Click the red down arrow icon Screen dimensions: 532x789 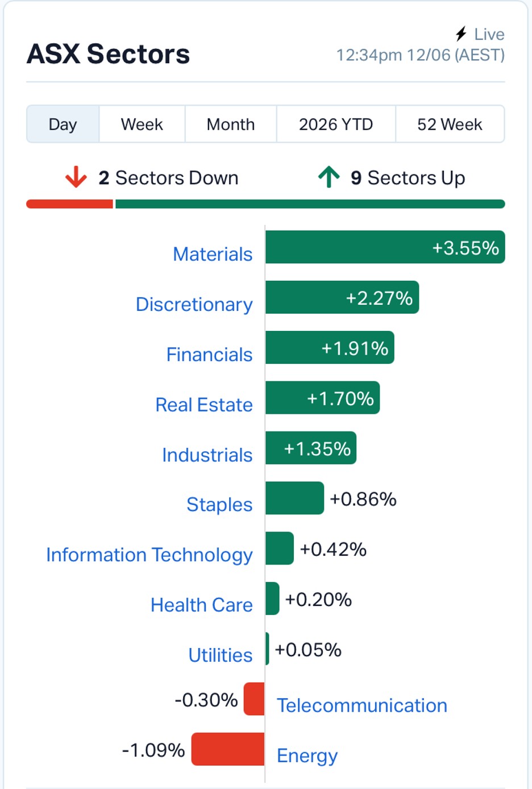click(76, 177)
